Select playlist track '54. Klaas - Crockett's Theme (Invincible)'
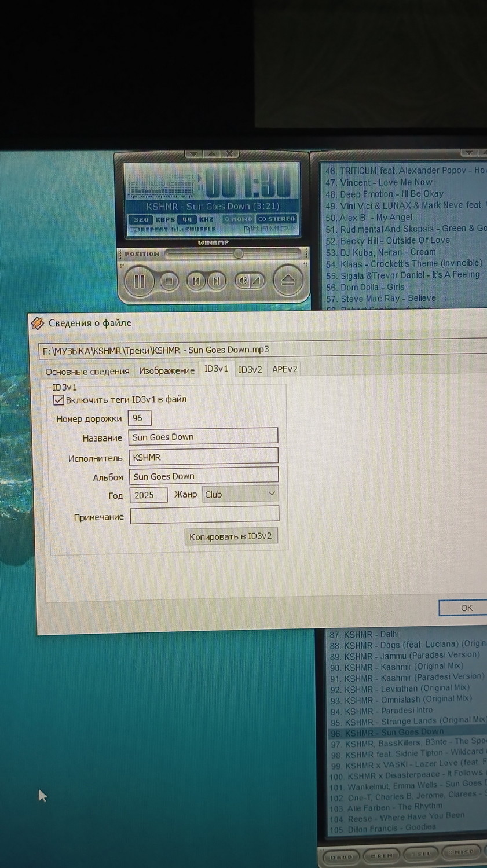 coord(404,264)
